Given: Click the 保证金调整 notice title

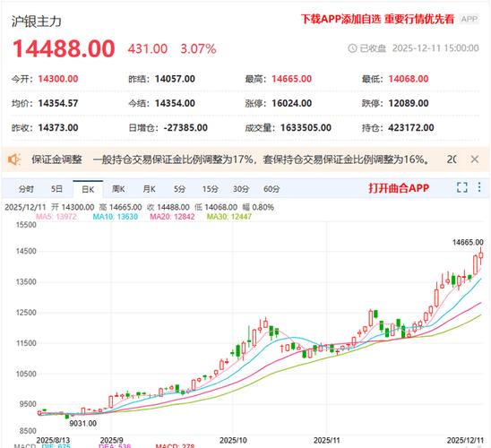Looking at the screenshot, I should (x=56, y=159).
